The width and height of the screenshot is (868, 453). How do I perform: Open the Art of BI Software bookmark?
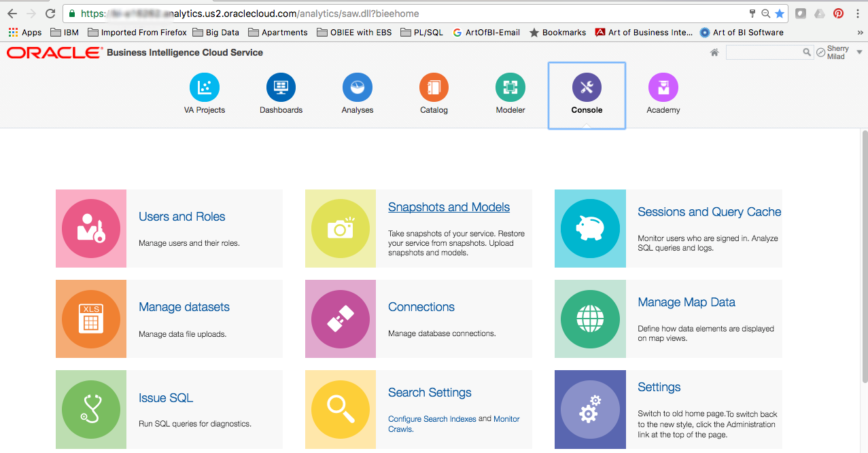pos(742,32)
